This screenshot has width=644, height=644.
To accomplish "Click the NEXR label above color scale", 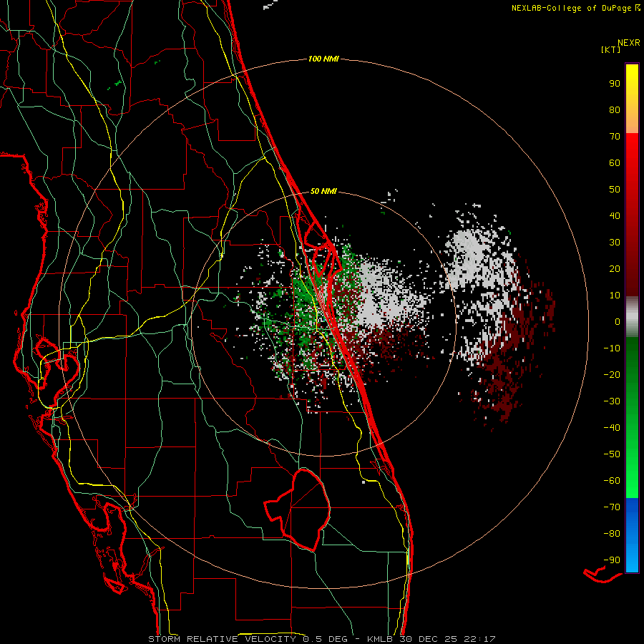I will click(x=629, y=43).
